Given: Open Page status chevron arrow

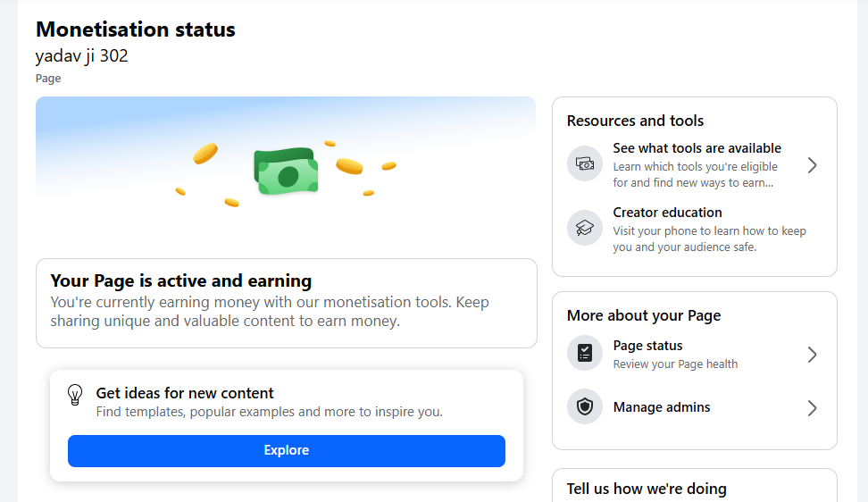Looking at the screenshot, I should 812,355.
